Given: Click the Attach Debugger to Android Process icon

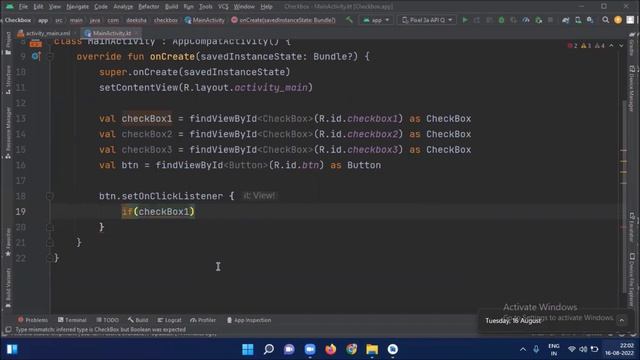Looking at the screenshot, I should coord(538,20).
